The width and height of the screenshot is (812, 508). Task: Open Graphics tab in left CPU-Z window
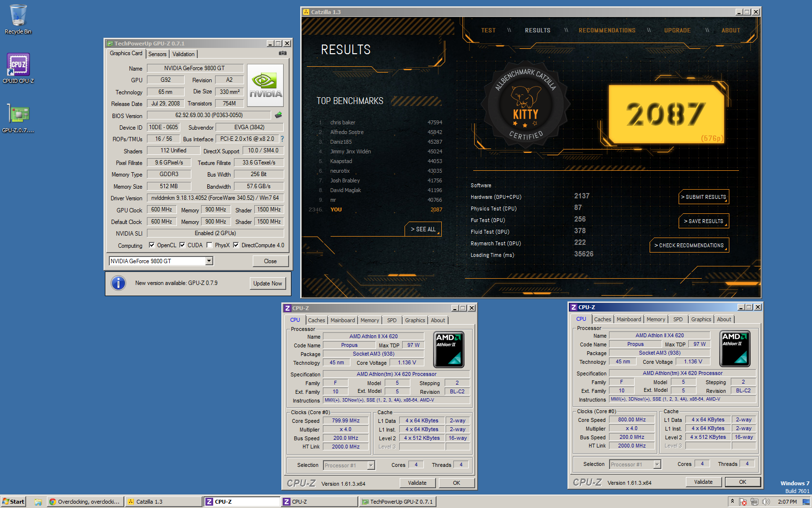coord(415,320)
